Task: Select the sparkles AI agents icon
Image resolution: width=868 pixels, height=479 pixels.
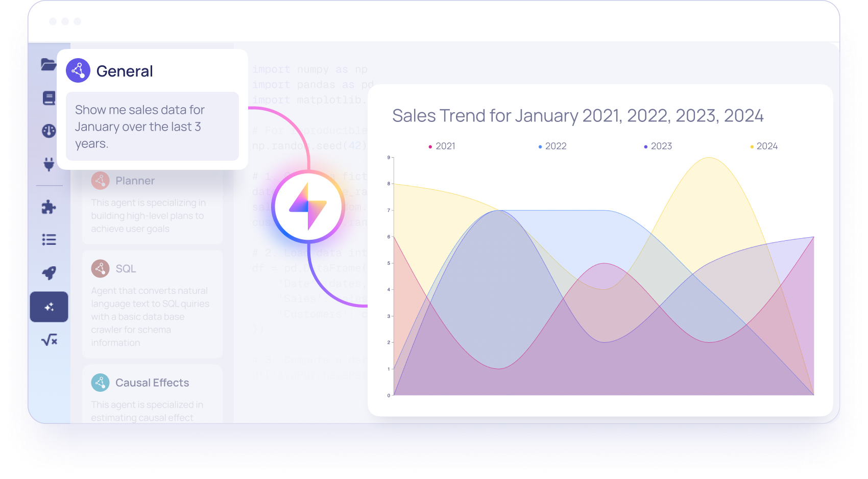Action: [49, 307]
